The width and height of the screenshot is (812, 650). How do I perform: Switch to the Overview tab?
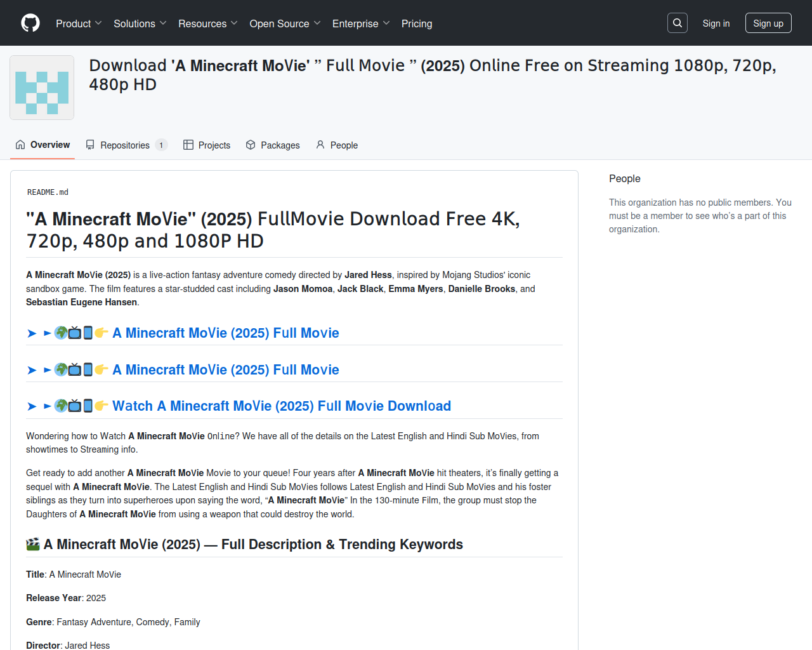(x=43, y=145)
